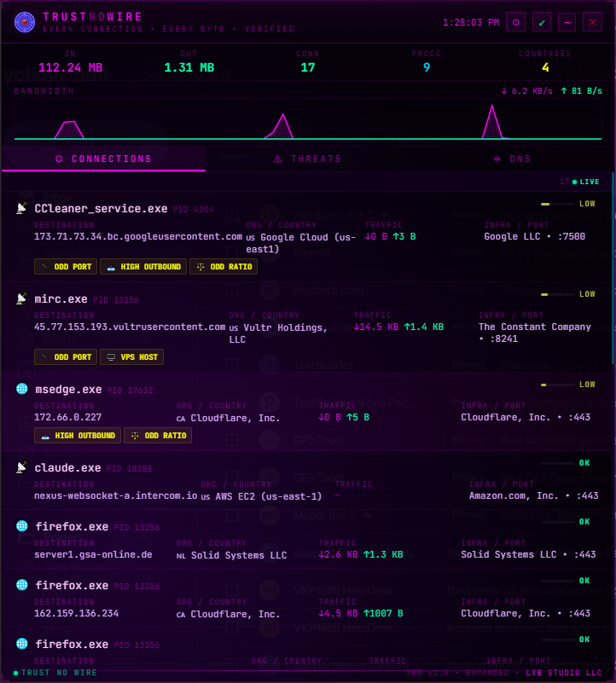Click destination 172.66.0.227
The height and width of the screenshot is (683, 616).
[67, 417]
